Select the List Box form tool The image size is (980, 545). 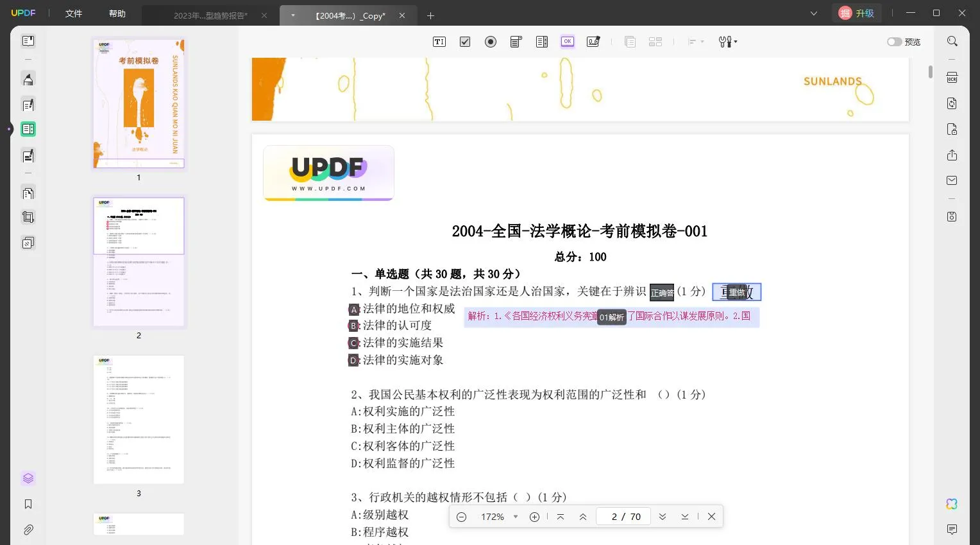(x=542, y=42)
